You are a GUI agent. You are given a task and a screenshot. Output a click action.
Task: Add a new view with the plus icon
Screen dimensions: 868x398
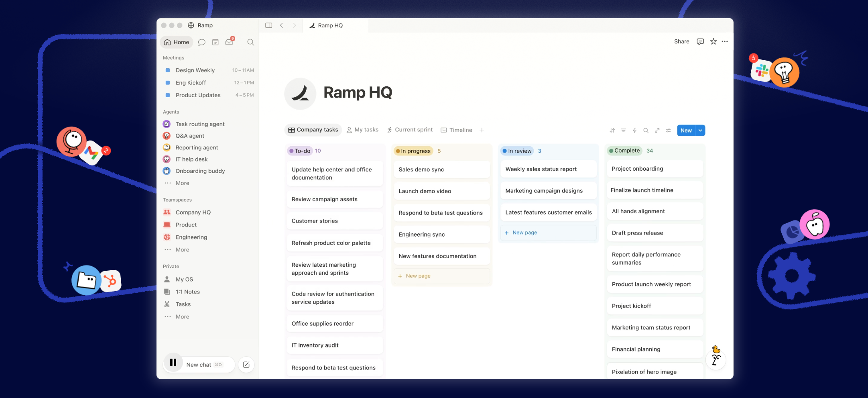[482, 130]
